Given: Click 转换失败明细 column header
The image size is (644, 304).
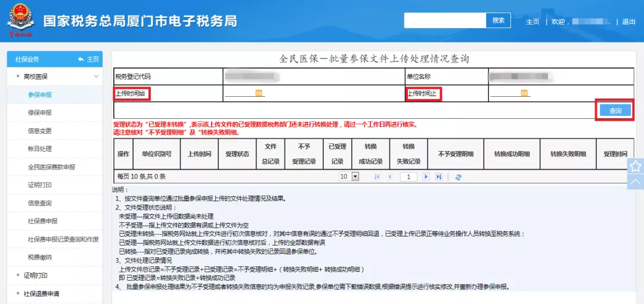Looking at the screenshot, I should click(568, 154).
